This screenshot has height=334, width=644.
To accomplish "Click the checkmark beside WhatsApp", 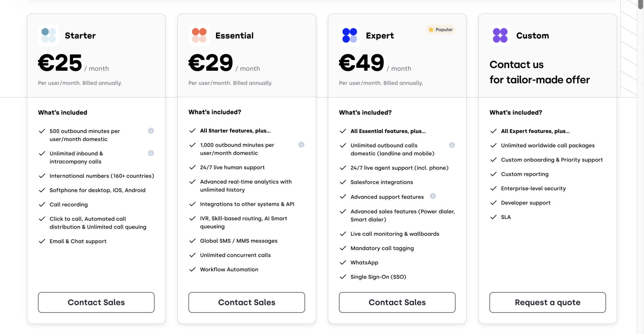I will 343,263.
